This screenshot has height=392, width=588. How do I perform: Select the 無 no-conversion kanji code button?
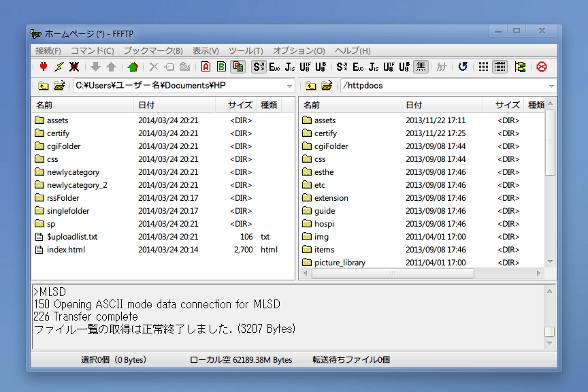[421, 67]
